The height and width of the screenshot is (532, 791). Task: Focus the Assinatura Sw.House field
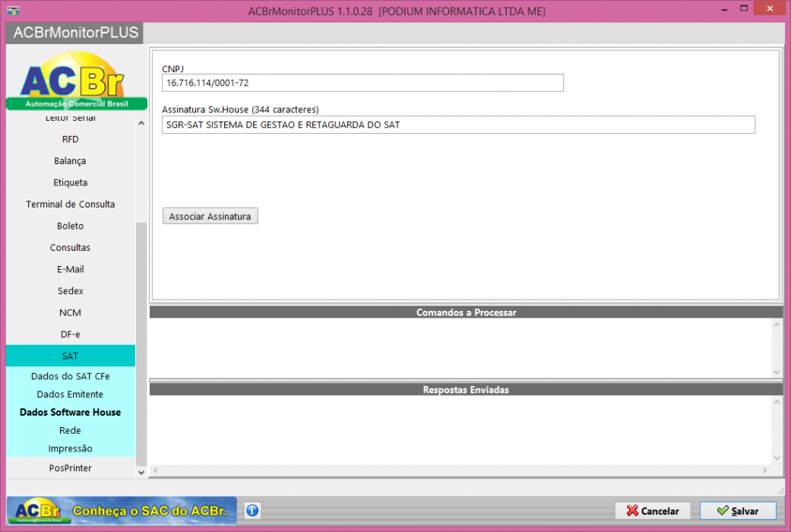click(x=458, y=125)
